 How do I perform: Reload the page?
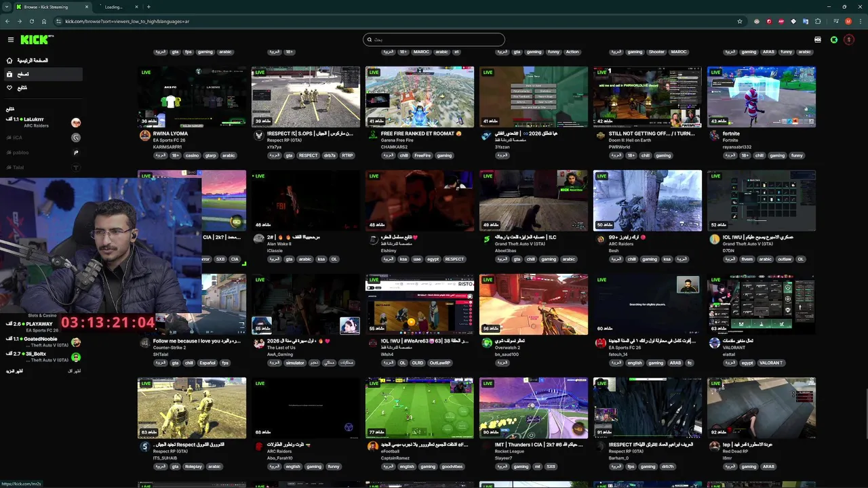32,21
